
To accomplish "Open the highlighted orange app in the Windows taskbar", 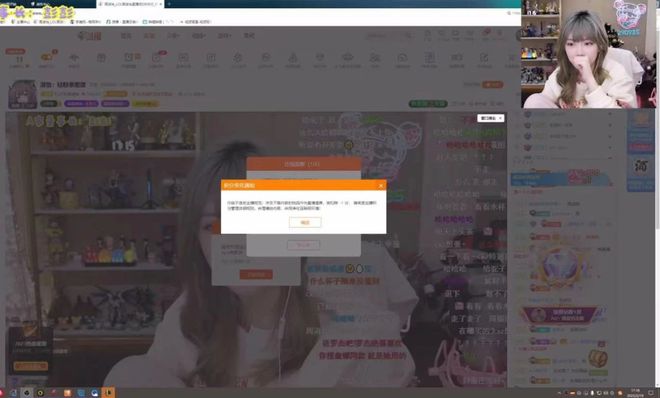I will coord(108,393).
